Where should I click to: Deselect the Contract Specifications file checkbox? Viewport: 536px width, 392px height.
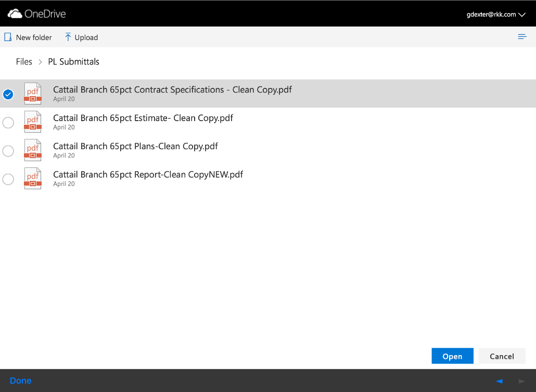(x=8, y=94)
